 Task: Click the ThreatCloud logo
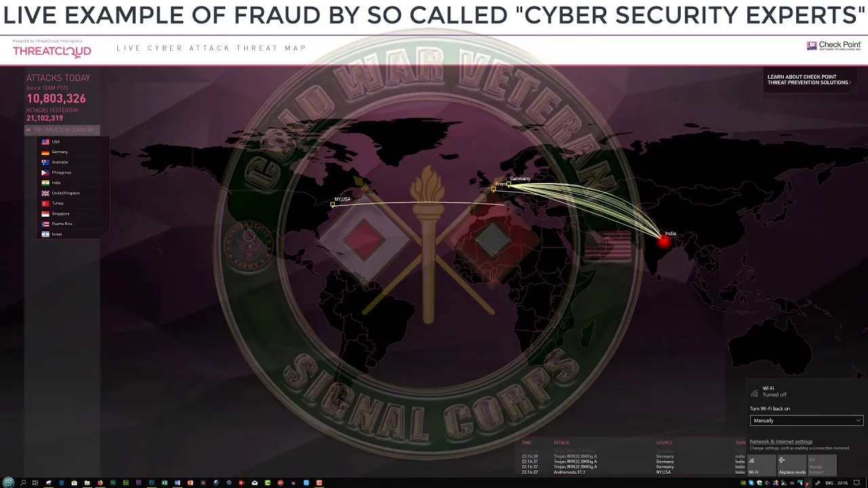[x=52, y=51]
